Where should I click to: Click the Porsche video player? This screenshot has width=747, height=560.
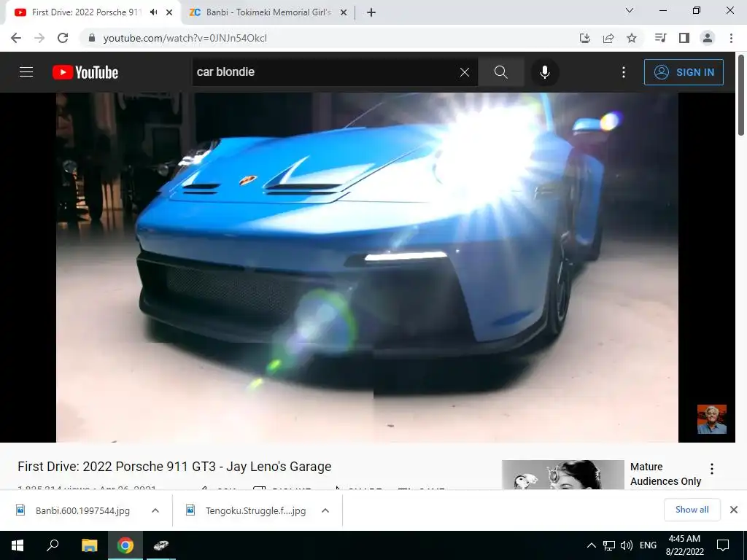(x=368, y=267)
